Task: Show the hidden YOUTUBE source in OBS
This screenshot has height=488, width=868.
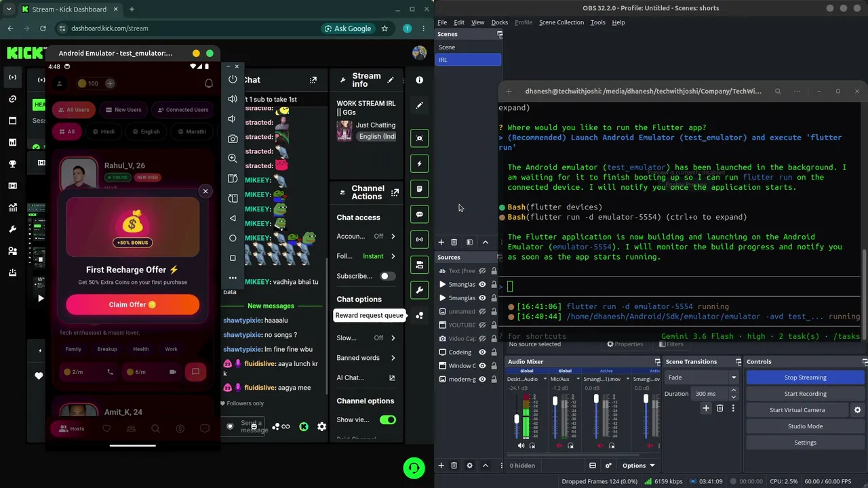Action: click(482, 325)
